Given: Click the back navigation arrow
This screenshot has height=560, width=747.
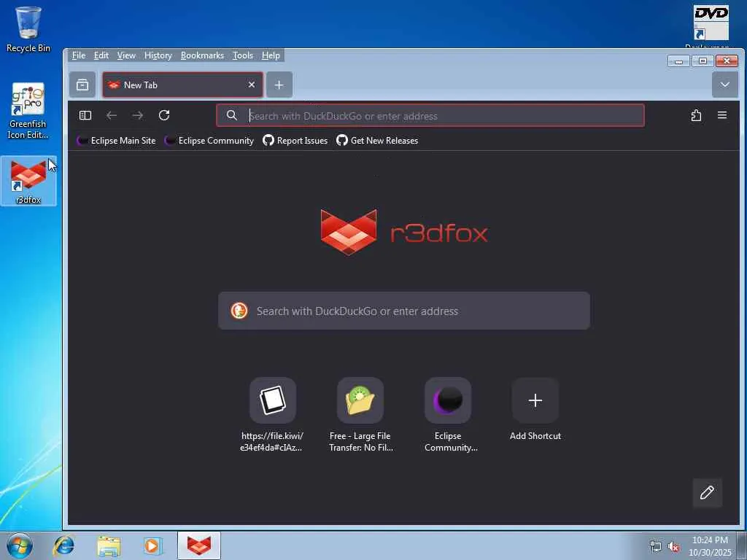Looking at the screenshot, I should (x=112, y=115).
